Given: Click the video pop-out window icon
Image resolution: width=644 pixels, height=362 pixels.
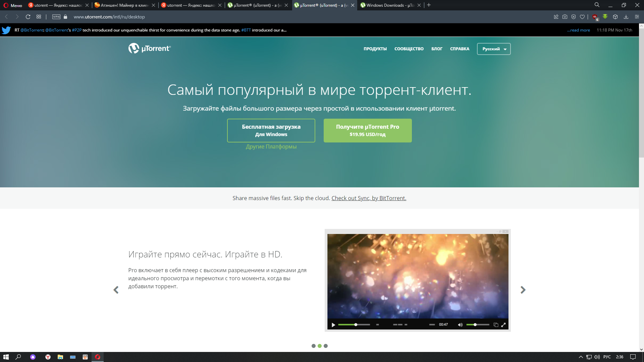Looking at the screenshot, I should (x=496, y=325).
